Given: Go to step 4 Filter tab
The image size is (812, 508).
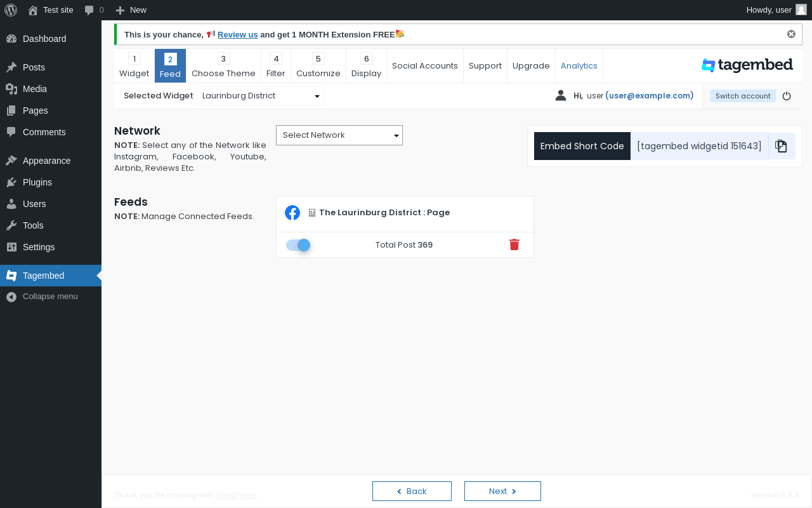Looking at the screenshot, I should [x=275, y=66].
